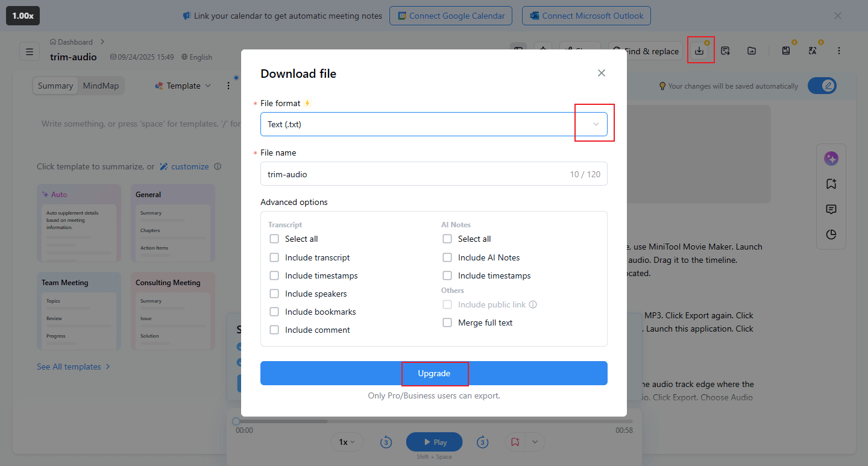Enable Include speakers option

pos(274,294)
